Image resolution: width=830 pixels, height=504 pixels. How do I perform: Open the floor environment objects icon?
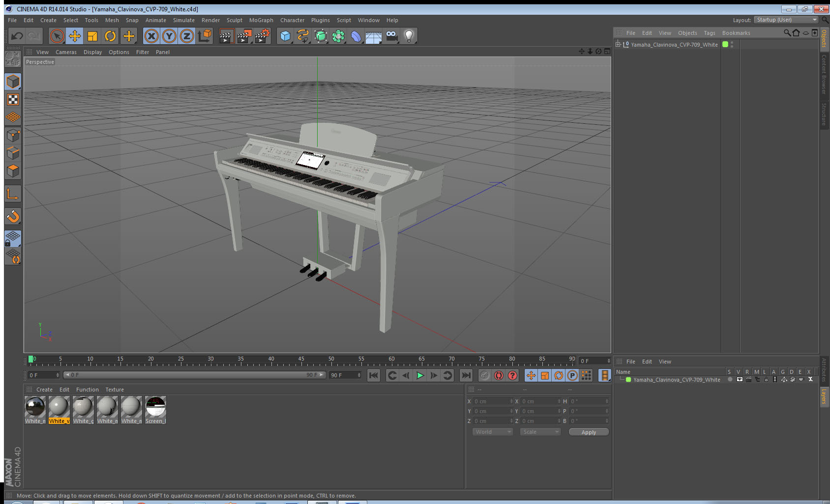click(x=374, y=36)
